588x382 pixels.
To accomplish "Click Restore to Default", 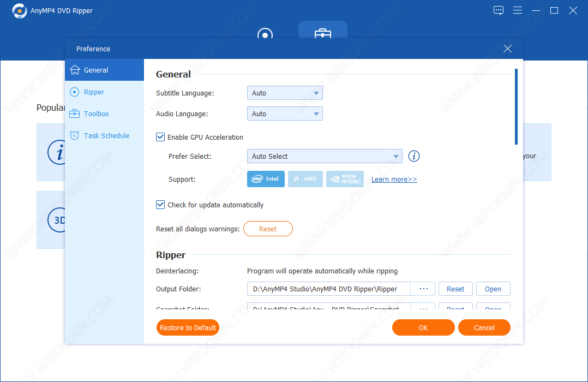I will tap(188, 327).
